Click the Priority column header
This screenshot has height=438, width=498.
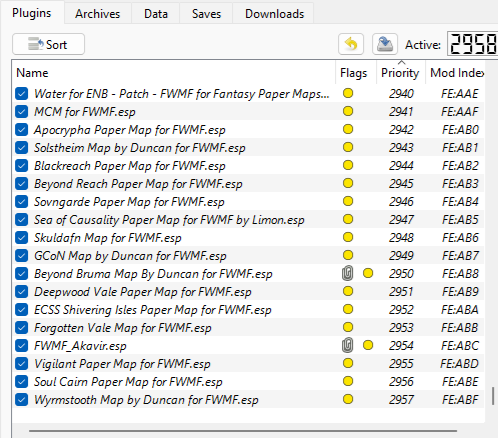[400, 73]
